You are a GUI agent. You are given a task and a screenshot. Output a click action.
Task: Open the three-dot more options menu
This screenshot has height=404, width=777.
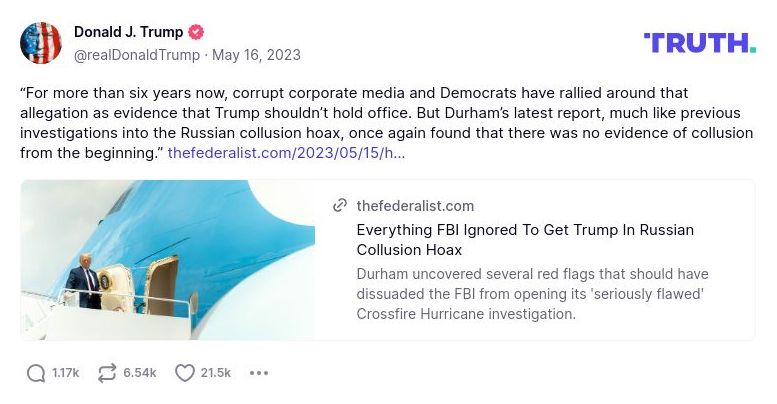(259, 373)
